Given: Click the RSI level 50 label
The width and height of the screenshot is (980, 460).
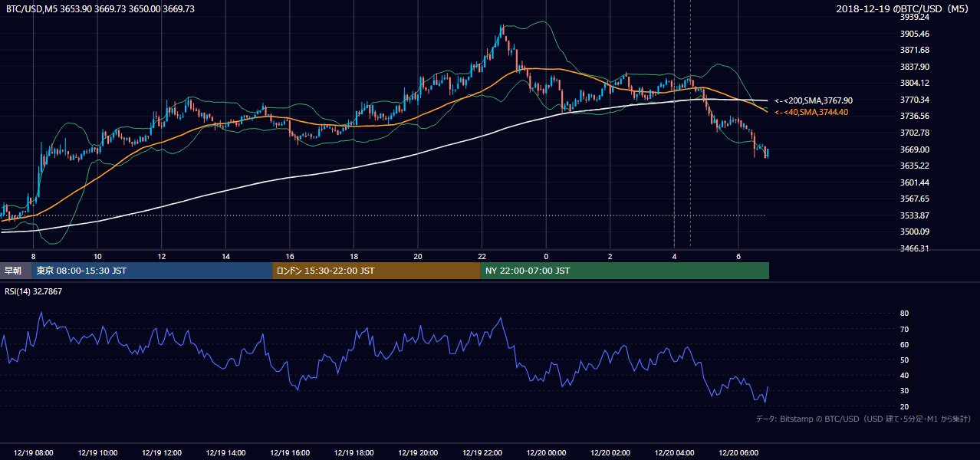Looking at the screenshot, I should (904, 360).
